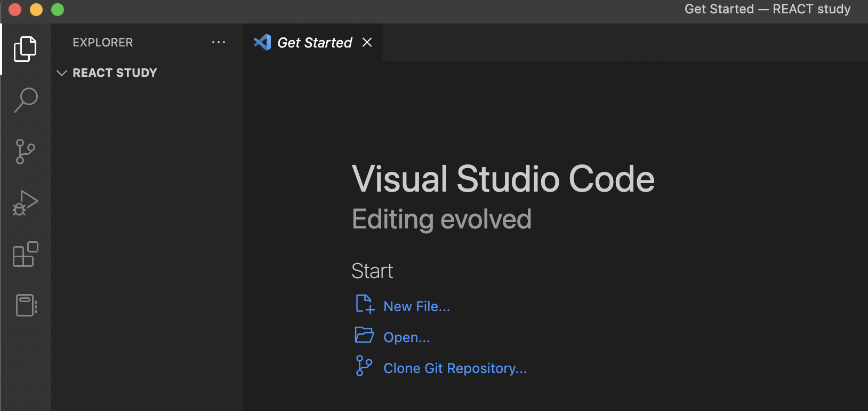Click the red close window button
This screenshot has width=868, height=411.
click(15, 10)
